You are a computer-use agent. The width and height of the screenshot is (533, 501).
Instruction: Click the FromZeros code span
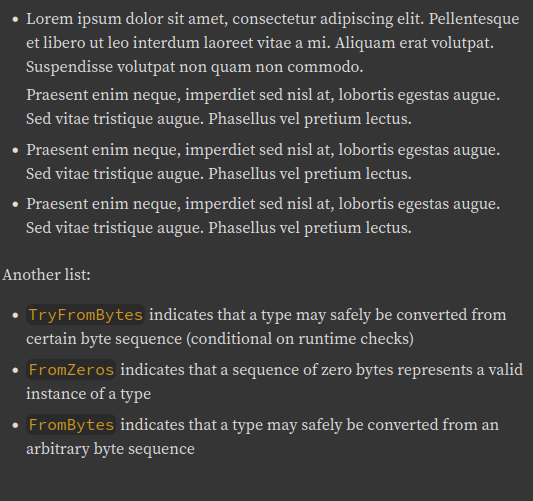[x=71, y=370]
